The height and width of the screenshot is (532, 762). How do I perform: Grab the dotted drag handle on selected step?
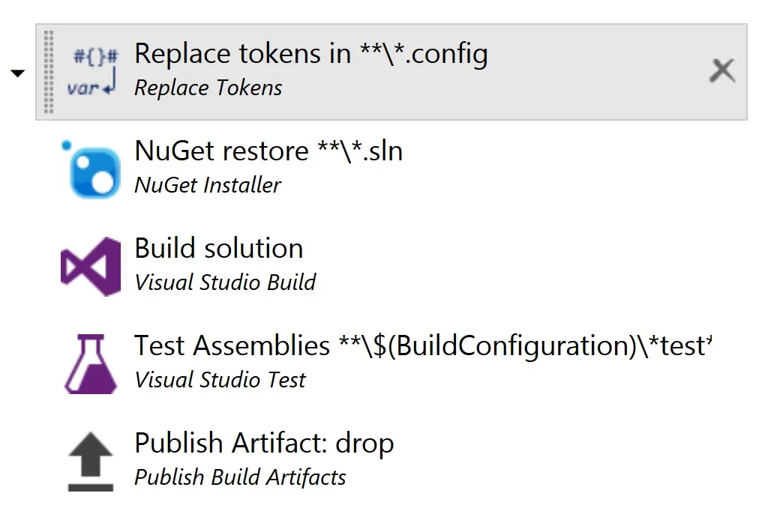pyautogui.click(x=49, y=72)
